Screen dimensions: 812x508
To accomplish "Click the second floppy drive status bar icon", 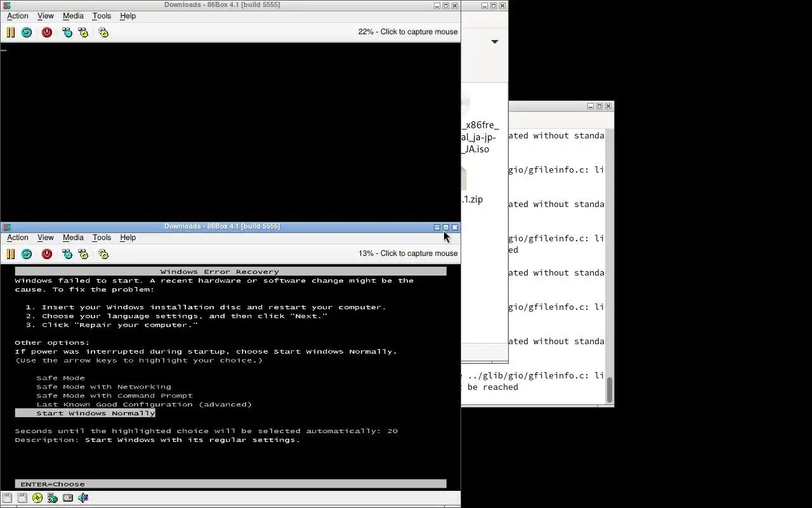I will click(x=22, y=498).
